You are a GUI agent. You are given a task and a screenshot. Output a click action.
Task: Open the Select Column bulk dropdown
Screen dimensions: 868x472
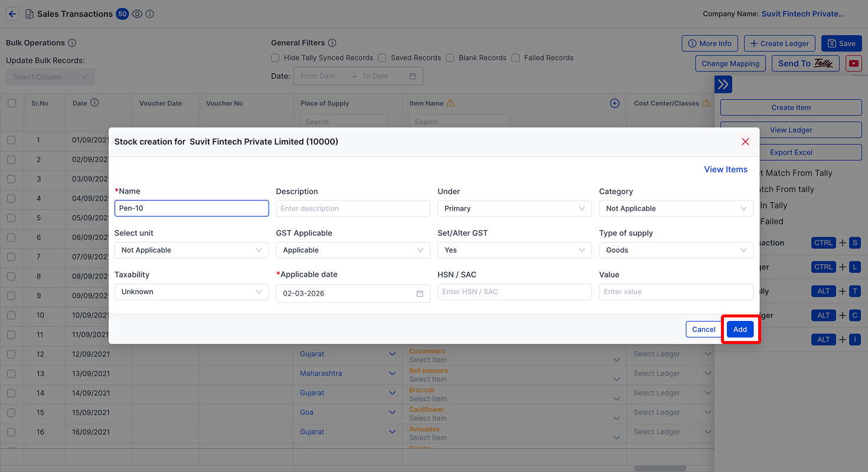[50, 77]
